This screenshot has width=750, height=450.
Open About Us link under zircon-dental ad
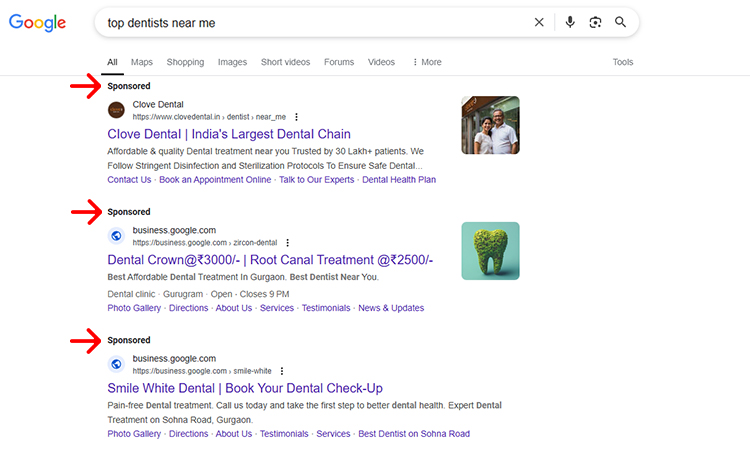click(x=233, y=308)
